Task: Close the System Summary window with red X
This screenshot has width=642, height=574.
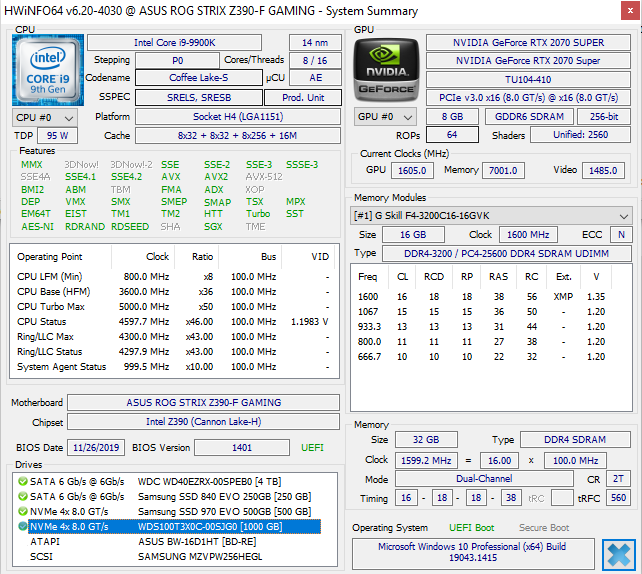Action: (630, 11)
